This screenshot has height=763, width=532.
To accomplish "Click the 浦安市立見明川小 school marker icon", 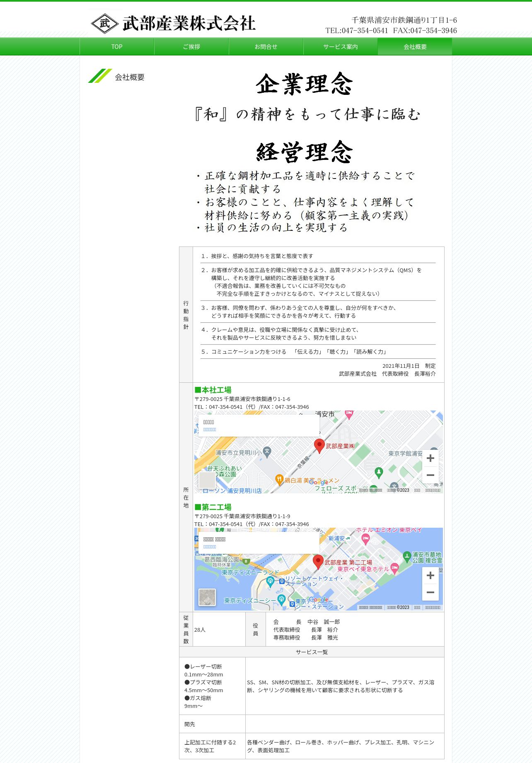I will coord(267,453).
